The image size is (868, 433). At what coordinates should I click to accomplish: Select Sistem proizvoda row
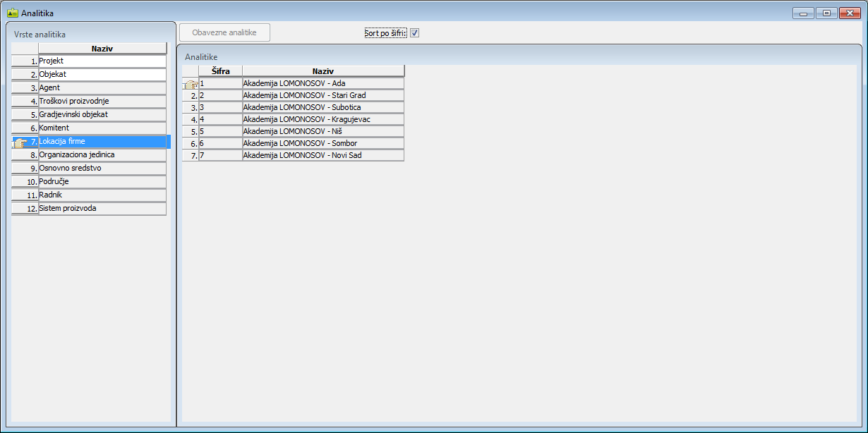tap(102, 208)
